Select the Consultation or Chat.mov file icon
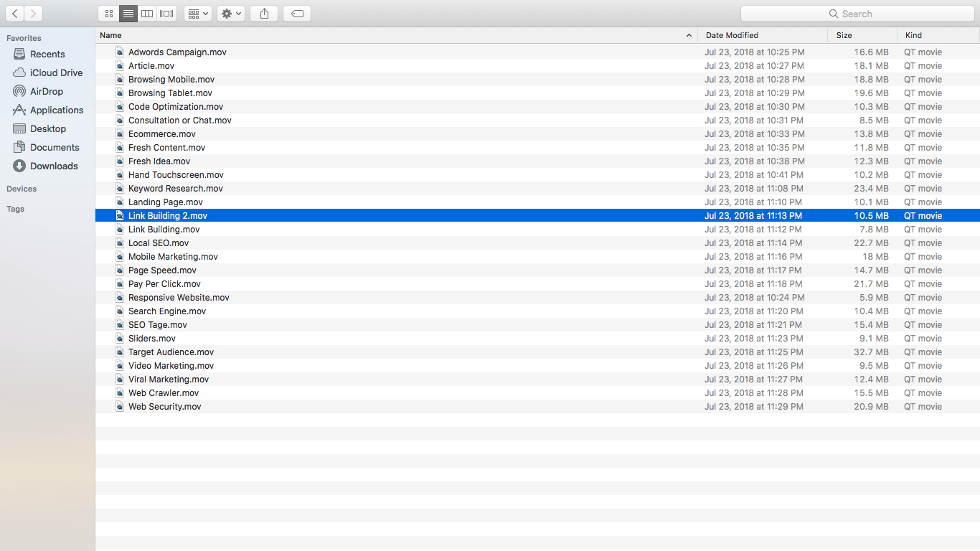 (120, 120)
